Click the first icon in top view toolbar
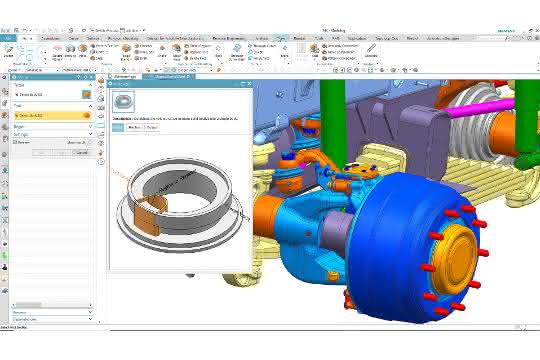The image size is (540, 360). [x=335, y=70]
